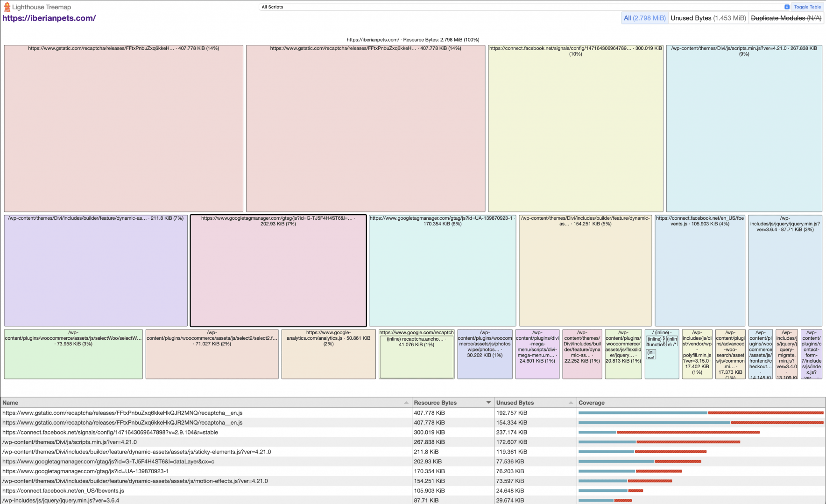
Task: Select the select2 treemap node, 71.027 KiB
Action: coord(212,354)
